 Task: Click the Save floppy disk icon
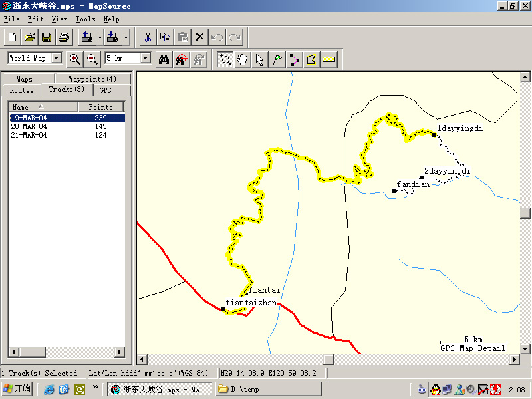(x=47, y=37)
